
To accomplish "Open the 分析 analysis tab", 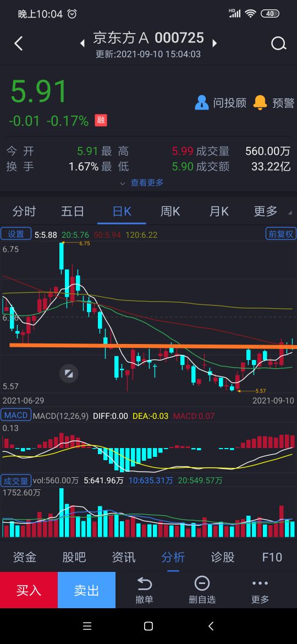I will pyautogui.click(x=173, y=558).
